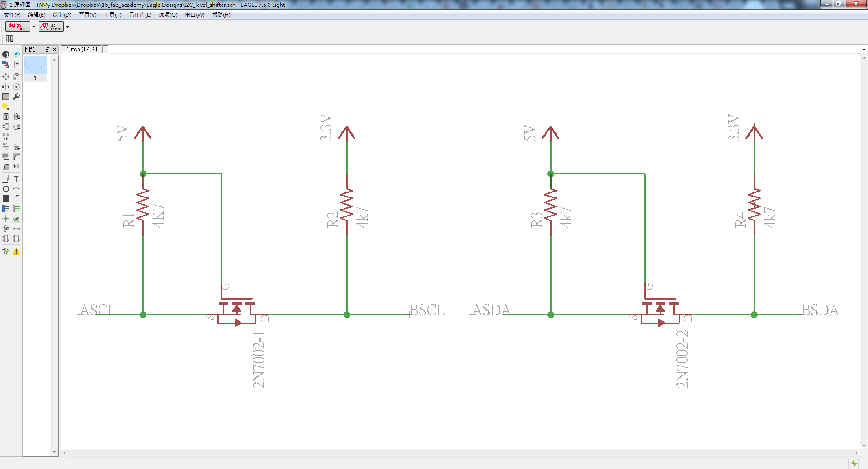Expand the LTspice dropdown arrow

[x=67, y=27]
